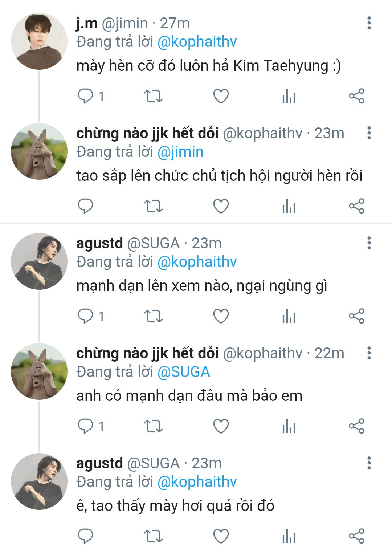This screenshot has width=392, height=553.
Task: View analytics for "anh có mạnh dạn đâu" tweet
Action: coord(289,426)
